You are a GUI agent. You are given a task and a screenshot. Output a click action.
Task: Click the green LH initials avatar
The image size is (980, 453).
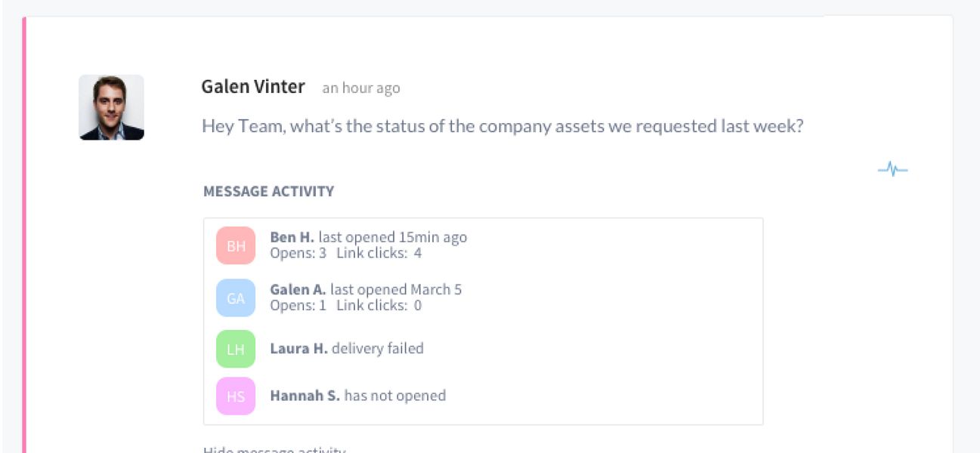[x=236, y=349]
